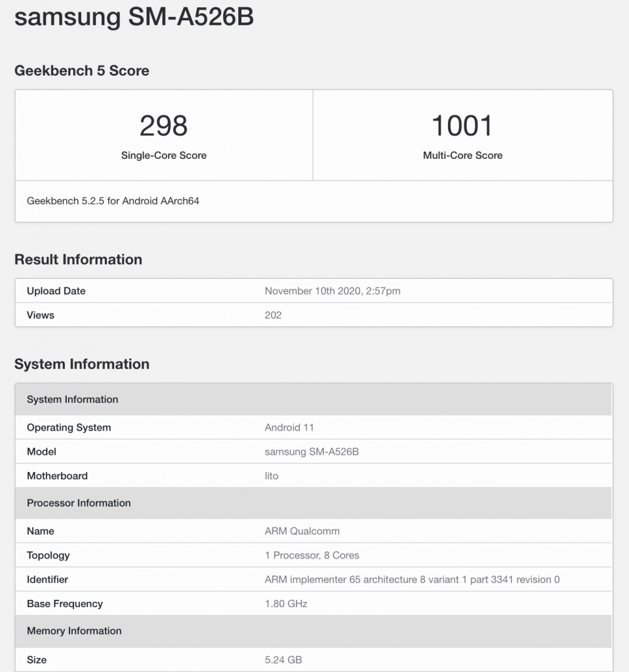
Task: Click the Result Information heading
Action: [78, 259]
